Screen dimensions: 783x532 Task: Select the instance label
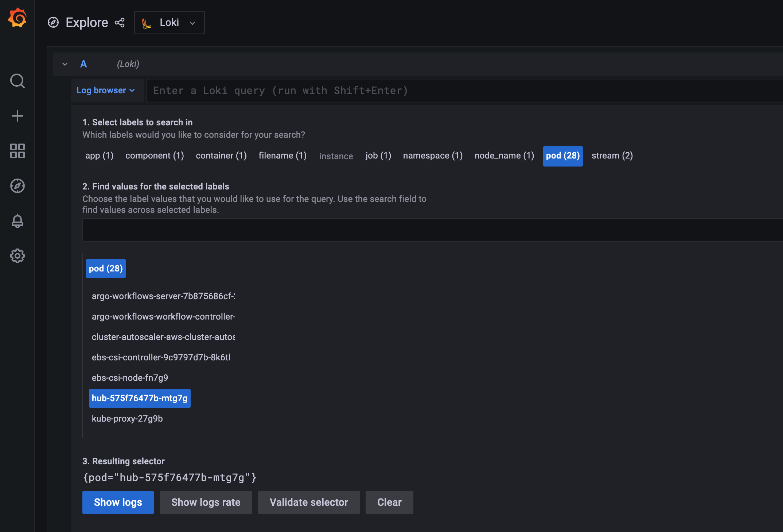coord(336,156)
